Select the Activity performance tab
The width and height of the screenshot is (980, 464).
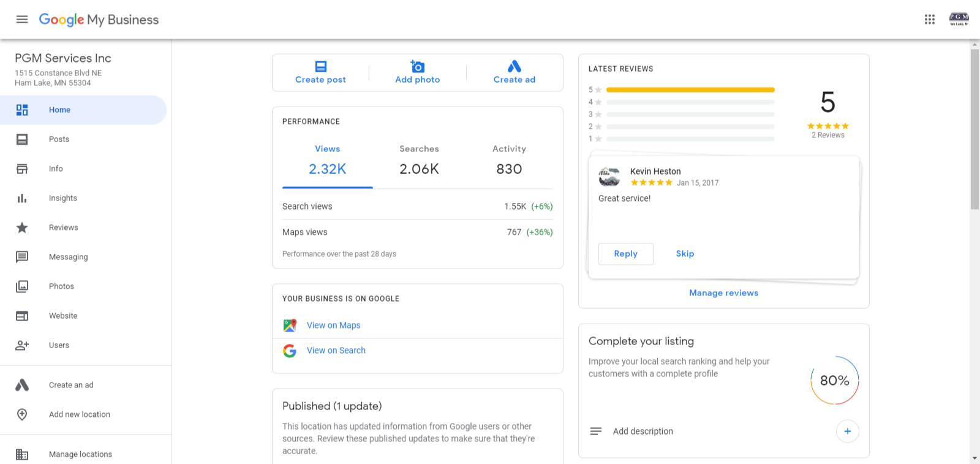coord(509,161)
